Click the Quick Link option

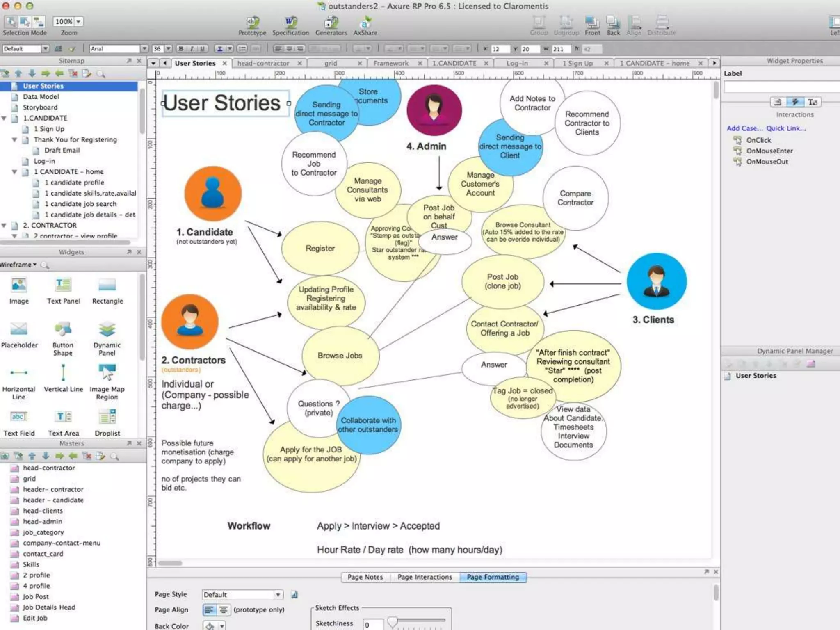tap(786, 128)
